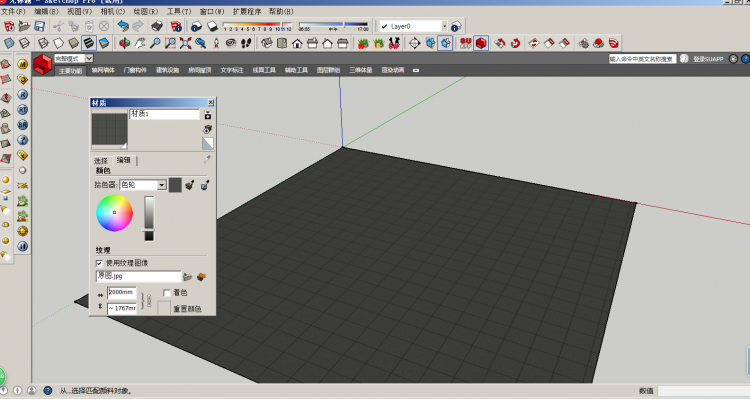Viewport: 750px width, 399px height.
Task: Click the Print icon in the toolbar
Action: (156, 26)
